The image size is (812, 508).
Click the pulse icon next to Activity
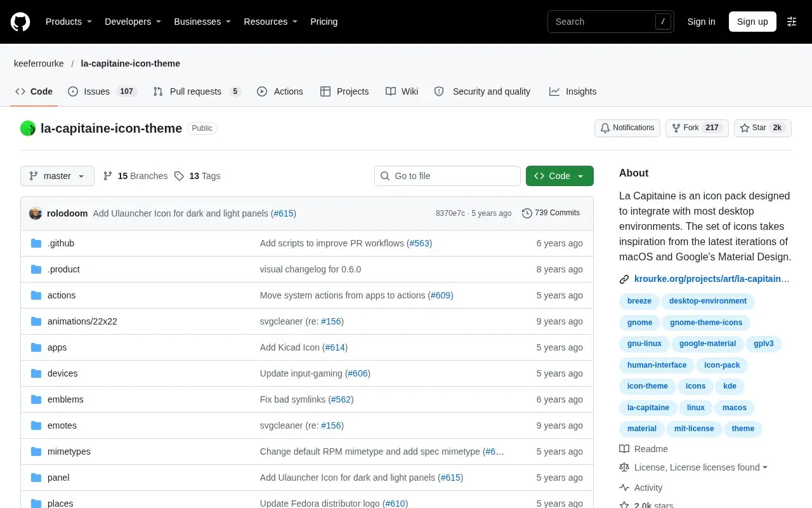click(624, 488)
